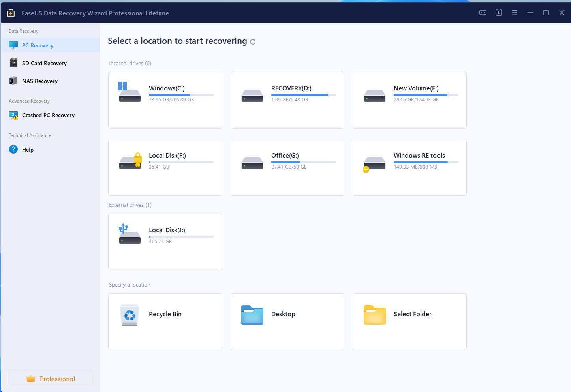Screen dimensions: 571x392
Task: Click the RECOVERY(D:) usage bar
Action: 303,95
